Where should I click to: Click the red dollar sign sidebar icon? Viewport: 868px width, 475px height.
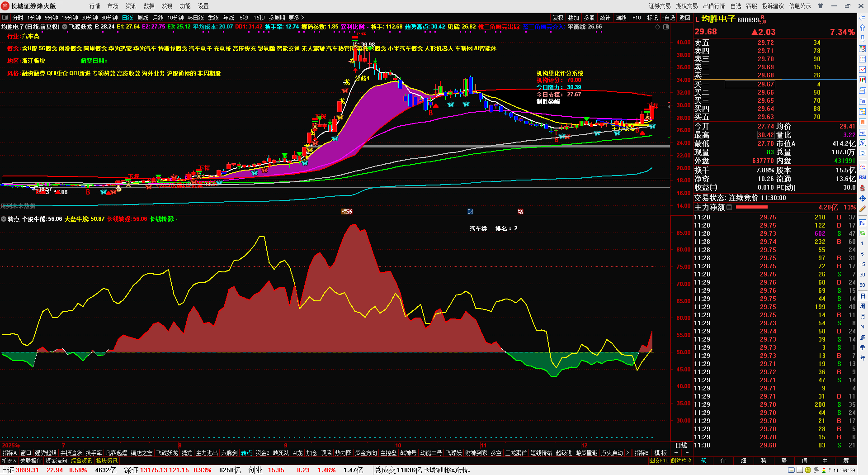(863, 188)
